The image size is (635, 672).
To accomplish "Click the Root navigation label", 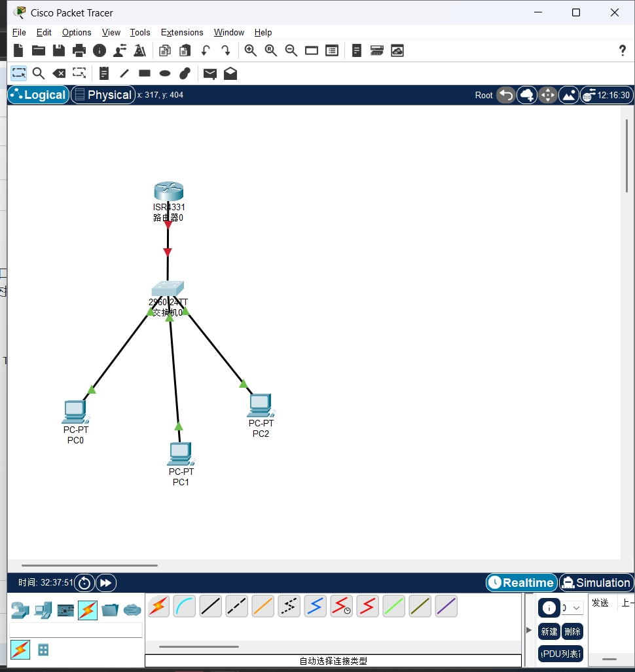I will point(484,95).
